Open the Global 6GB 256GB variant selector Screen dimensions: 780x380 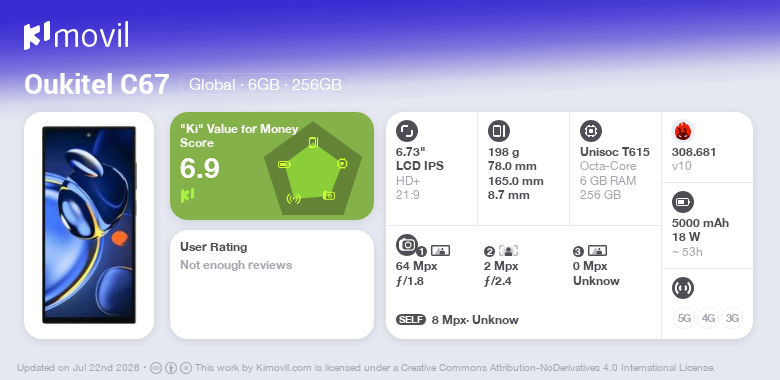pos(265,84)
